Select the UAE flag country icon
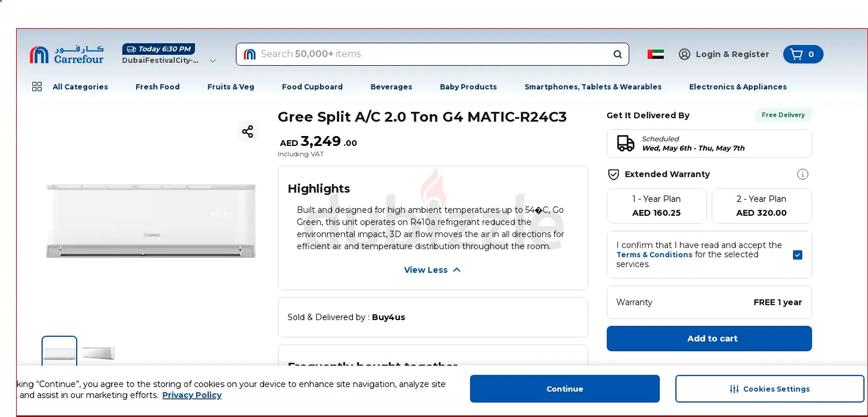This screenshot has height=417, width=868. 655,54
